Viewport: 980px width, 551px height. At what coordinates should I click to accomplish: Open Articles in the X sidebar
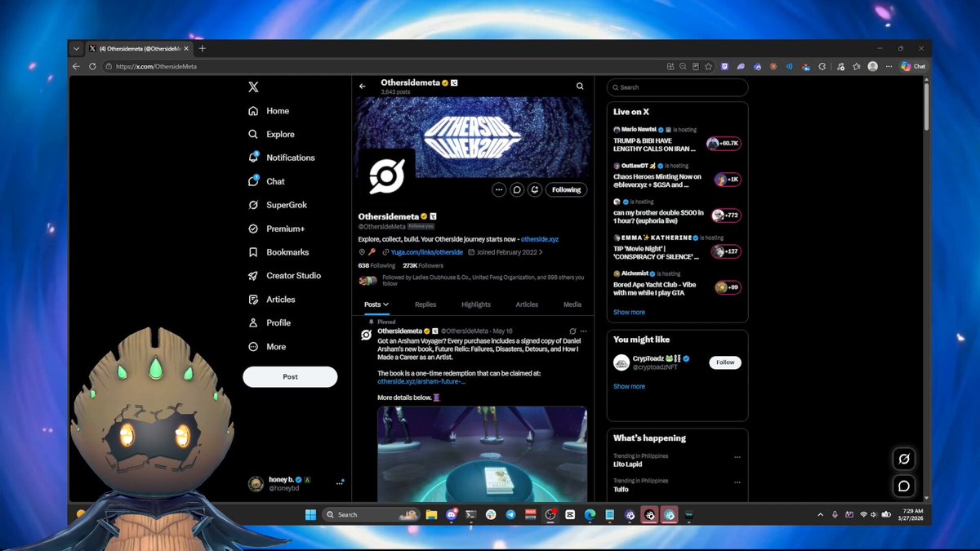(271, 300)
